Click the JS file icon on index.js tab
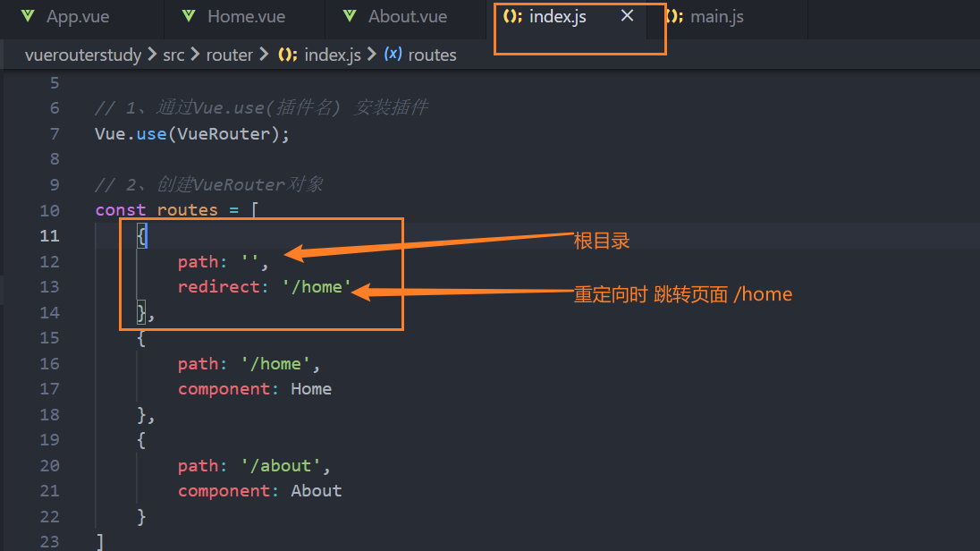980x551 pixels. click(512, 16)
